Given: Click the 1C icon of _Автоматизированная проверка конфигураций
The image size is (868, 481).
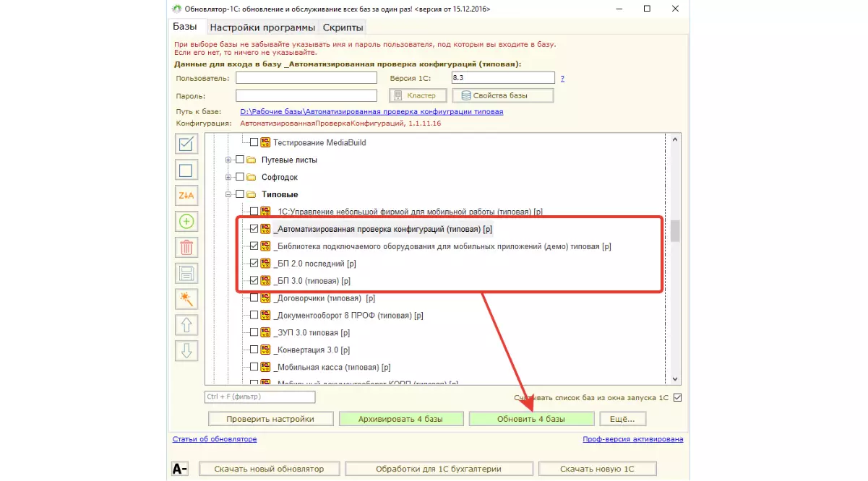Looking at the screenshot, I should (x=265, y=229).
